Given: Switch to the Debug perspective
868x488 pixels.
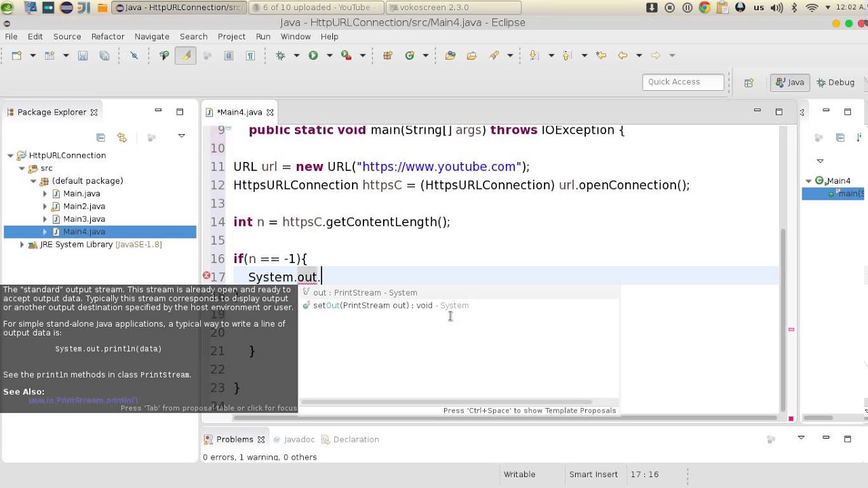Looking at the screenshot, I should click(x=835, y=82).
